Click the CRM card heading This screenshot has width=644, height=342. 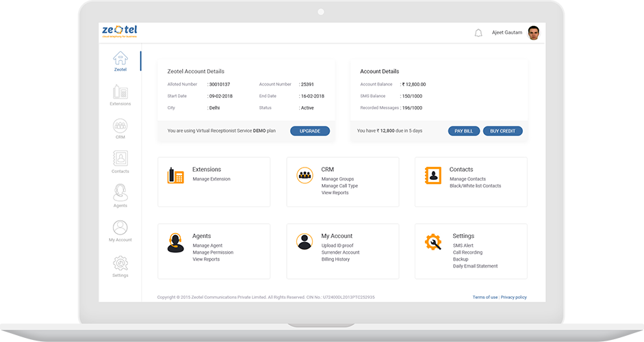tap(327, 170)
